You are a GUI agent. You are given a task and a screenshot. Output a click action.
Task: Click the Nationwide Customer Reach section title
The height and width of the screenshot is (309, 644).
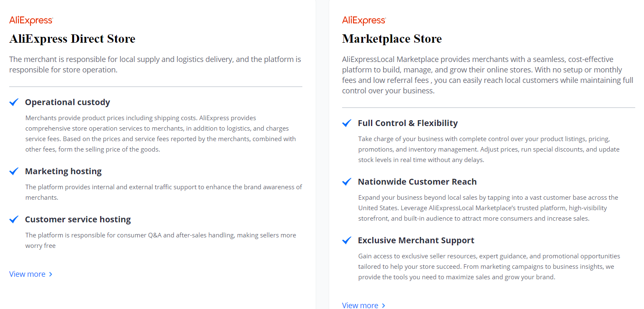point(417,182)
